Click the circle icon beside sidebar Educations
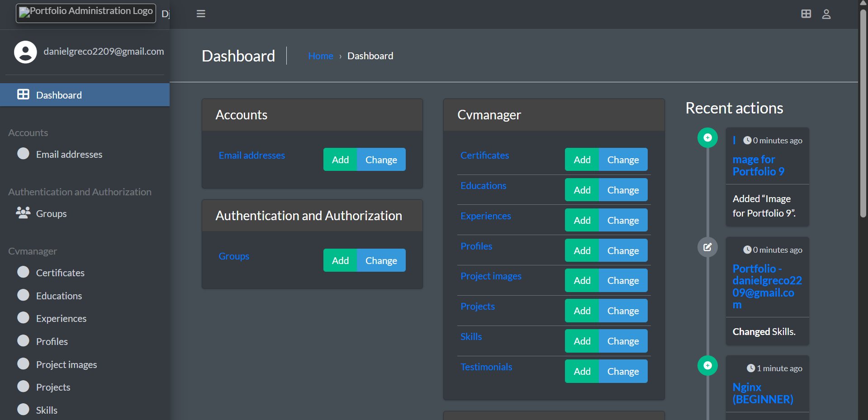 pyautogui.click(x=23, y=295)
